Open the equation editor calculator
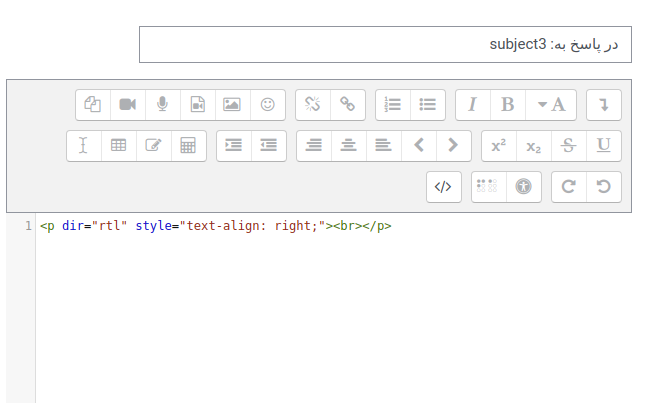This screenshot has width=651, height=403. pos(188,146)
